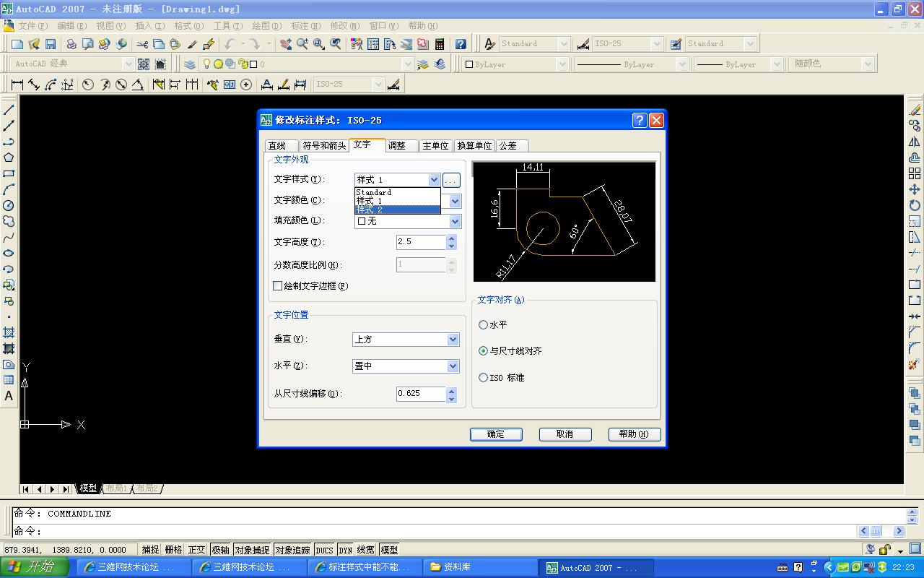Switch to the 换算单位 tab
Screen dimensions: 924x578
coord(474,146)
